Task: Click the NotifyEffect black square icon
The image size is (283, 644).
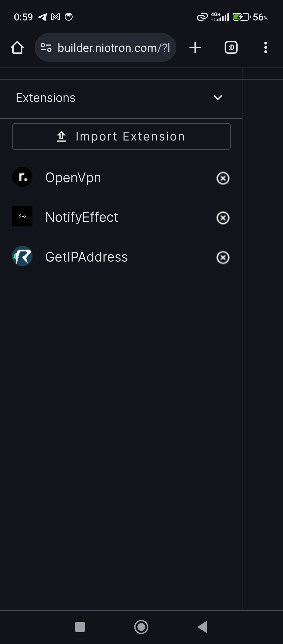Action: tap(22, 216)
